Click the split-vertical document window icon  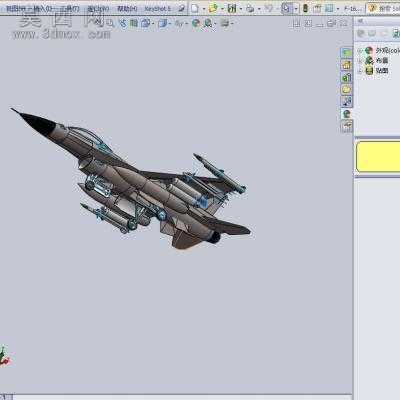click(295, 23)
